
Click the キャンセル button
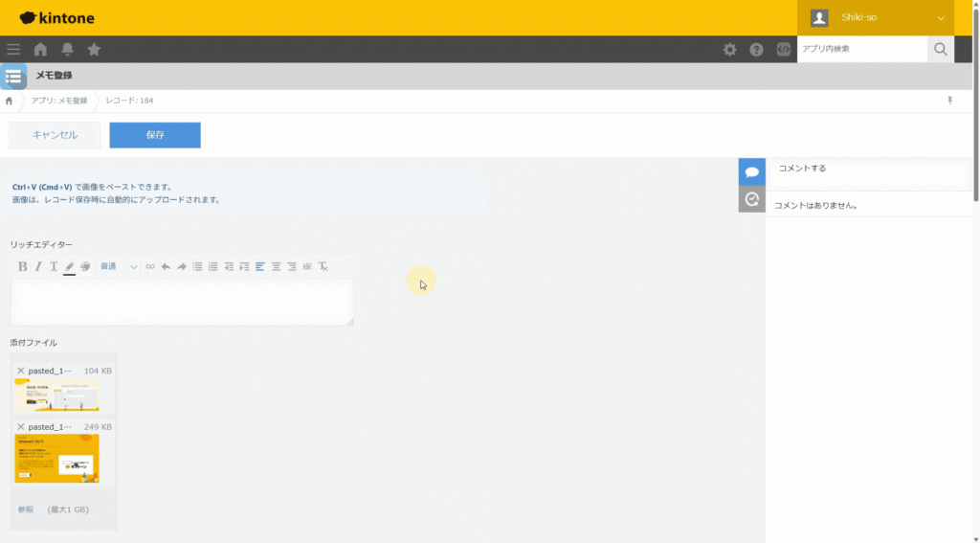(55, 135)
